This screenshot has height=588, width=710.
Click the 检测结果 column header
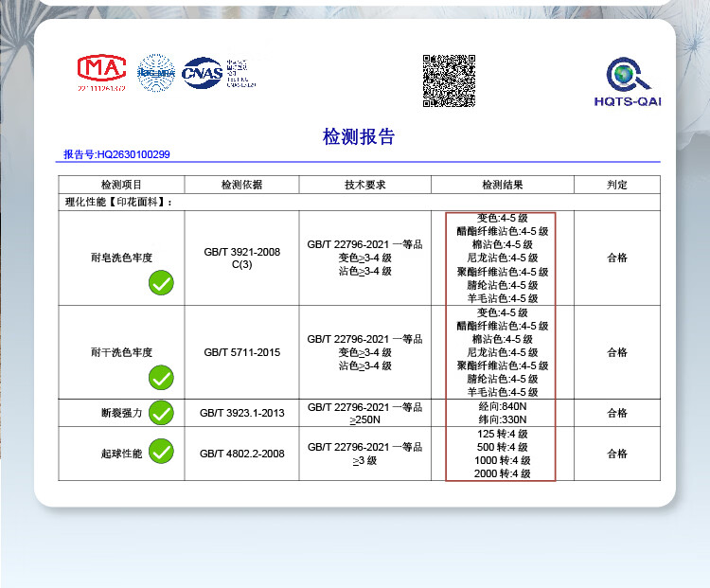click(502, 186)
